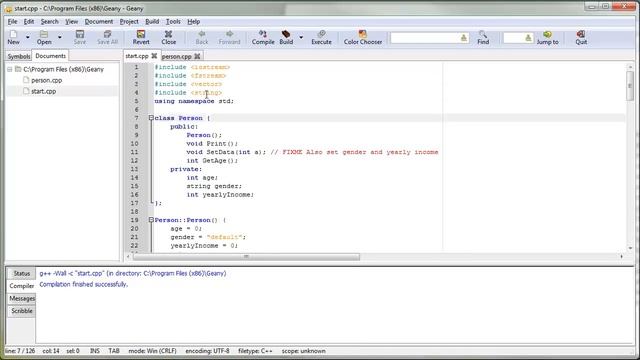The width and height of the screenshot is (640, 360).
Task: Open the Status message tab
Action: [22, 273]
